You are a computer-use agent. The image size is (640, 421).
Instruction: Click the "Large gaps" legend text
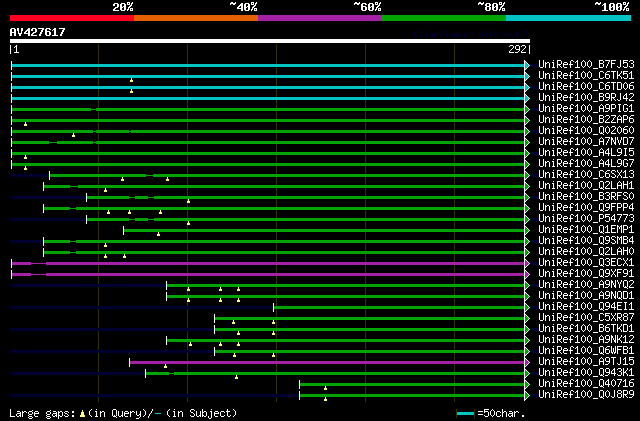click(42, 413)
